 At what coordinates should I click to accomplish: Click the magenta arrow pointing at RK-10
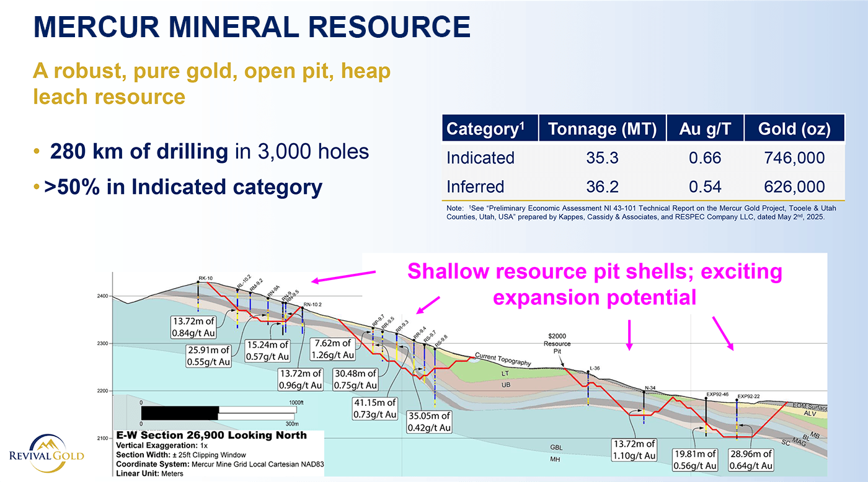tap(343, 276)
